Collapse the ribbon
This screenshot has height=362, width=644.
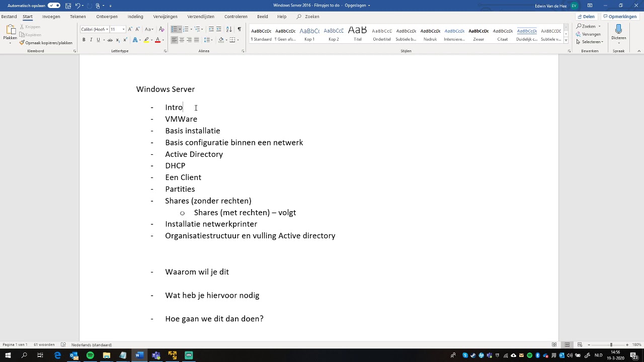(639, 51)
